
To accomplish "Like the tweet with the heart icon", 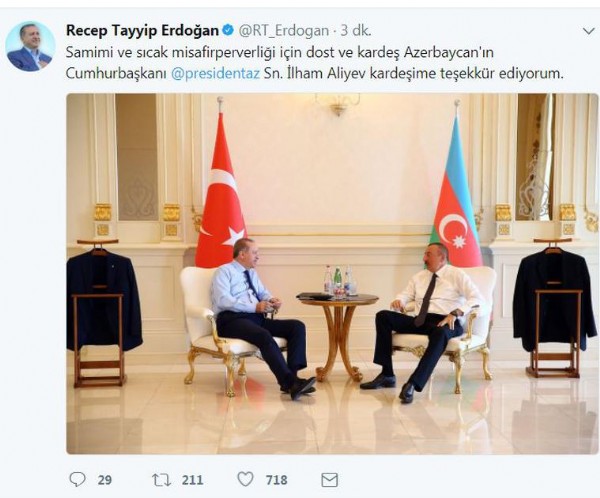I will coord(245,479).
